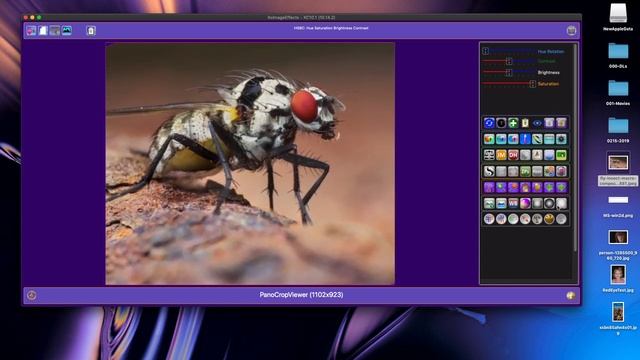This screenshot has height=360, width=640.
Task: Click the black circle info icon
Action: point(501,123)
